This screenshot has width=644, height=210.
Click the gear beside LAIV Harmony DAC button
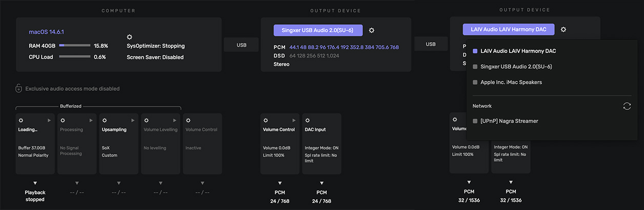pyautogui.click(x=563, y=30)
